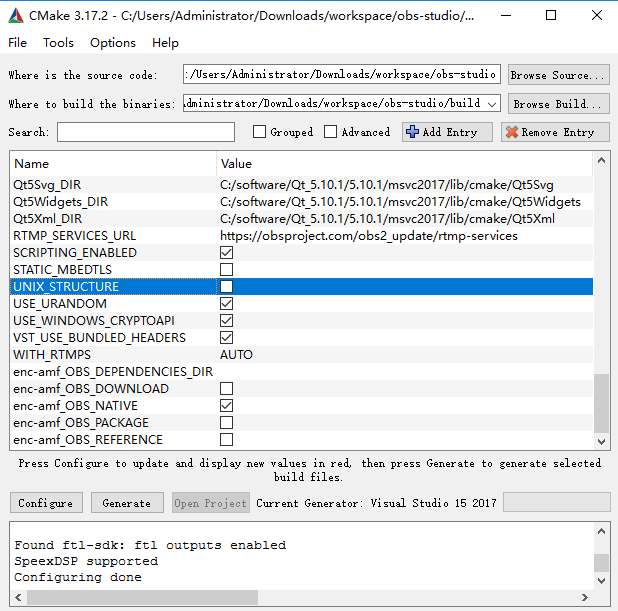Uncheck SCRIPTING_ENABLED option
This screenshot has height=611, width=618.
pyautogui.click(x=226, y=253)
